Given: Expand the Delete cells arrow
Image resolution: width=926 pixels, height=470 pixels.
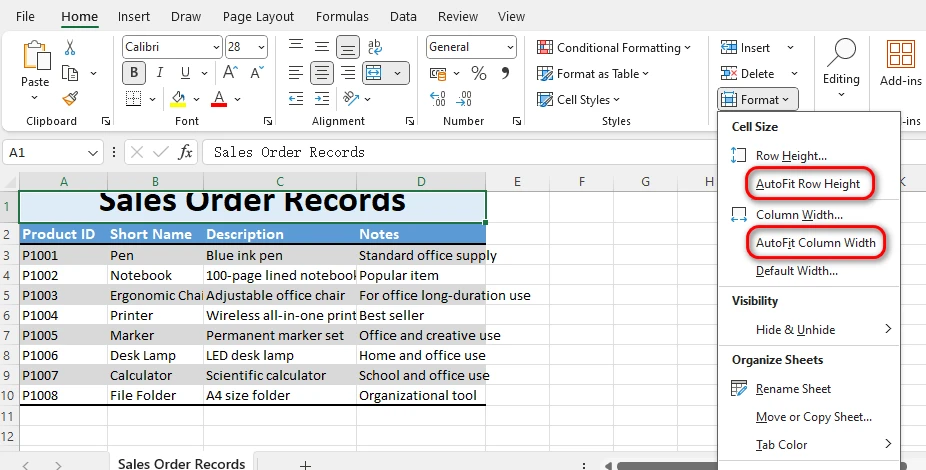Looking at the screenshot, I should tap(794, 74).
